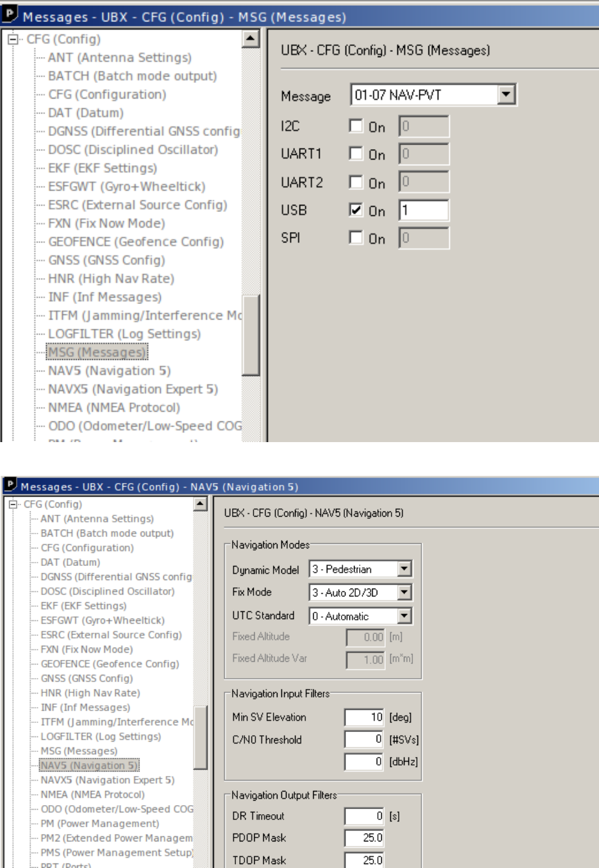Collapse CFG (Config) tree in NAV5 window
Image resolution: width=599 pixels, height=868 pixels.
point(13,504)
